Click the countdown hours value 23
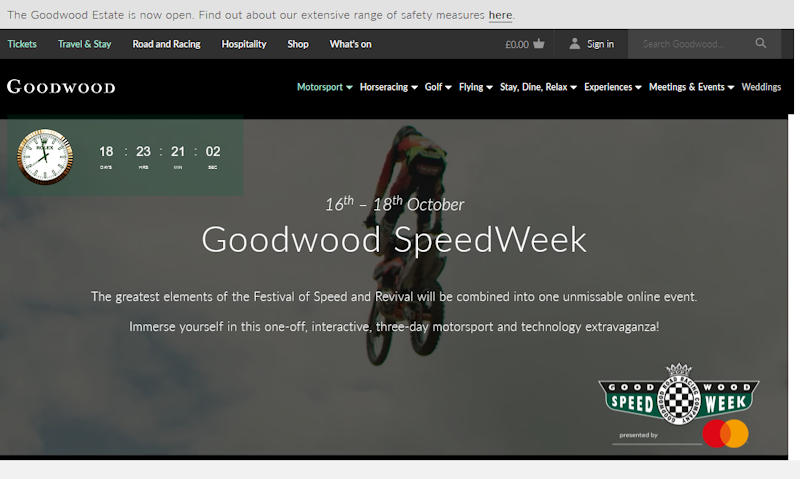 click(x=143, y=152)
